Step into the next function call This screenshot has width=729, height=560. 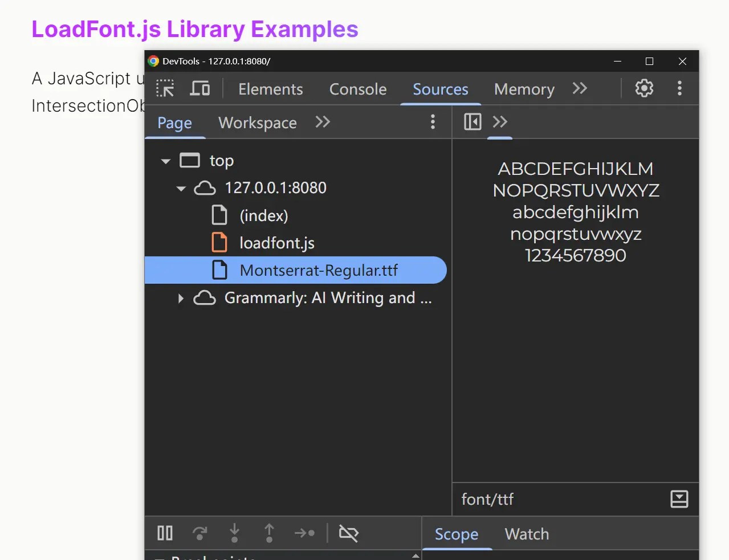pyautogui.click(x=234, y=533)
